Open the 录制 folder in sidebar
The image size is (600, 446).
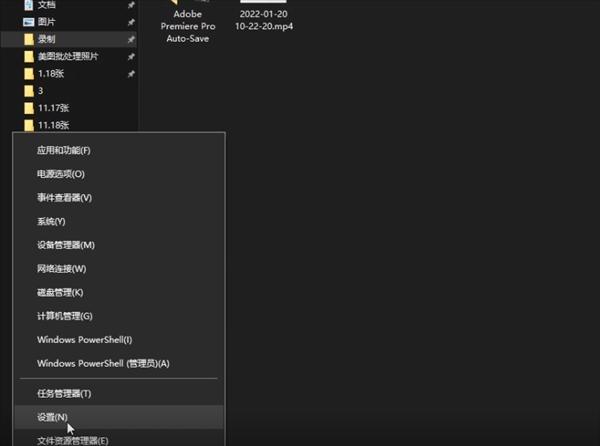tap(69, 39)
